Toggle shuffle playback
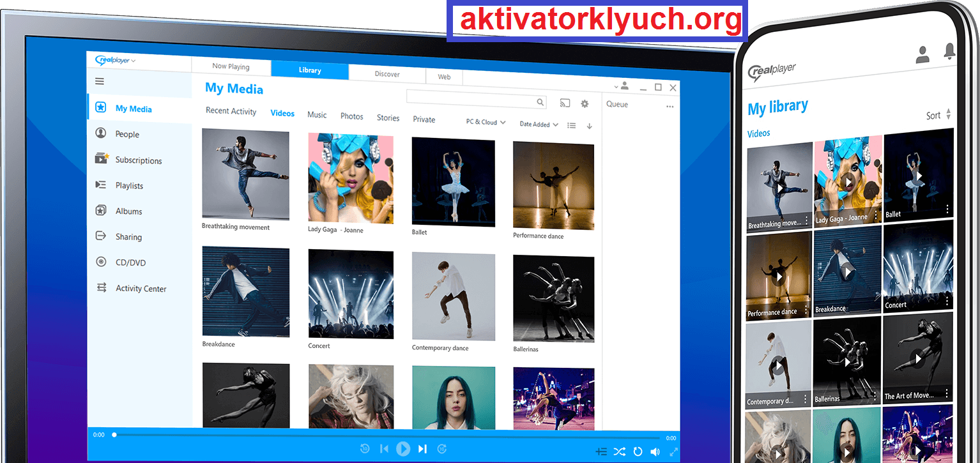980x463 pixels. pos(620,452)
